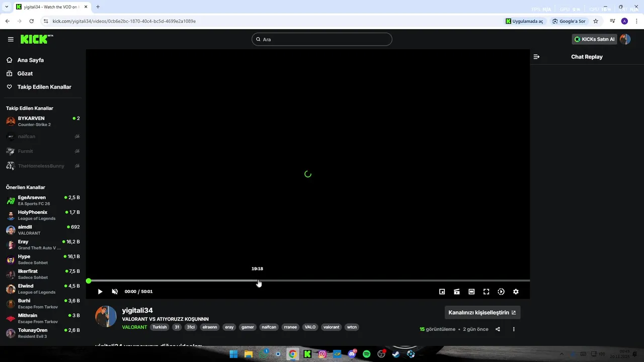Screen dimensions: 644x362
Task: Open BYKARVEN channel in sidebar
Action: click(43, 121)
